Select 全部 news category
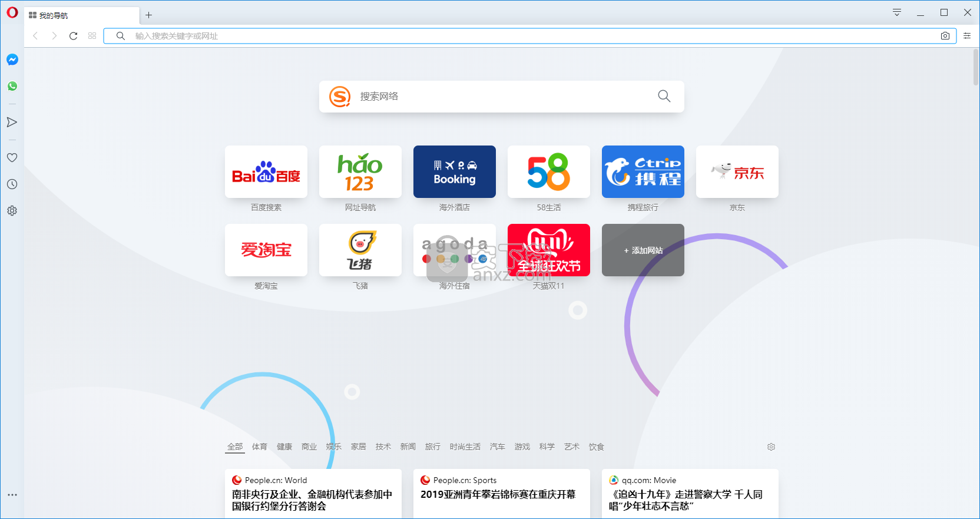This screenshot has height=519, width=980. point(235,447)
